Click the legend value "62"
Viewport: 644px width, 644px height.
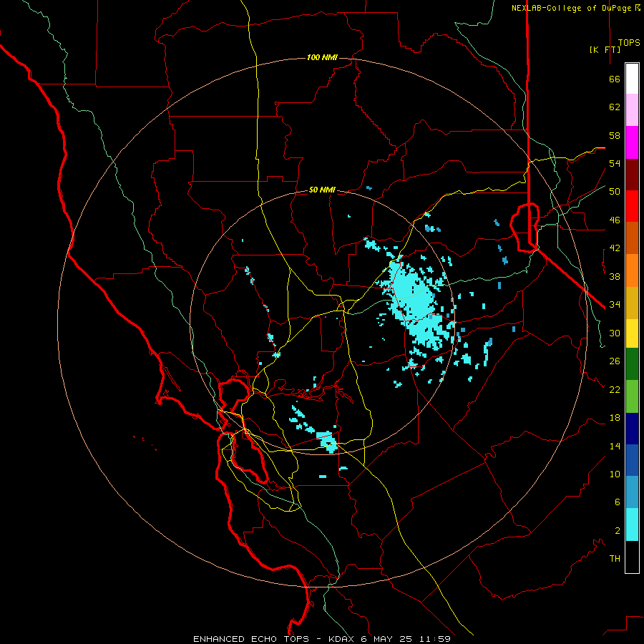(615, 107)
